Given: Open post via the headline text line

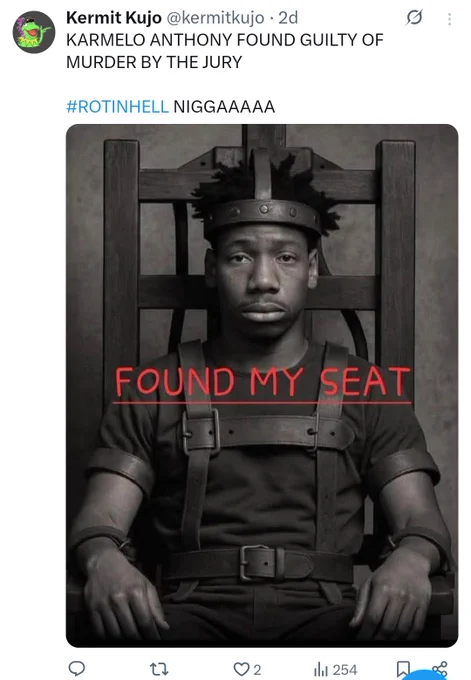Looking at the screenshot, I should [x=225, y=40].
